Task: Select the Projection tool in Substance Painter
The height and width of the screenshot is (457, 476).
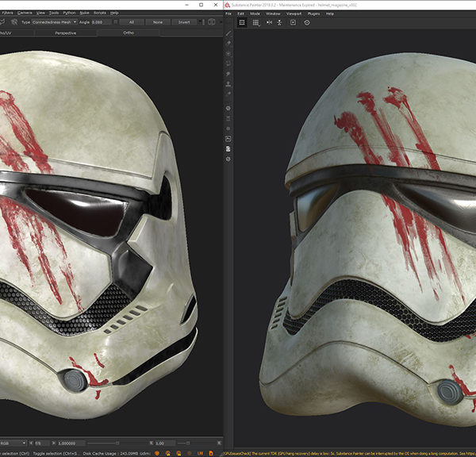Action: pyautogui.click(x=228, y=54)
